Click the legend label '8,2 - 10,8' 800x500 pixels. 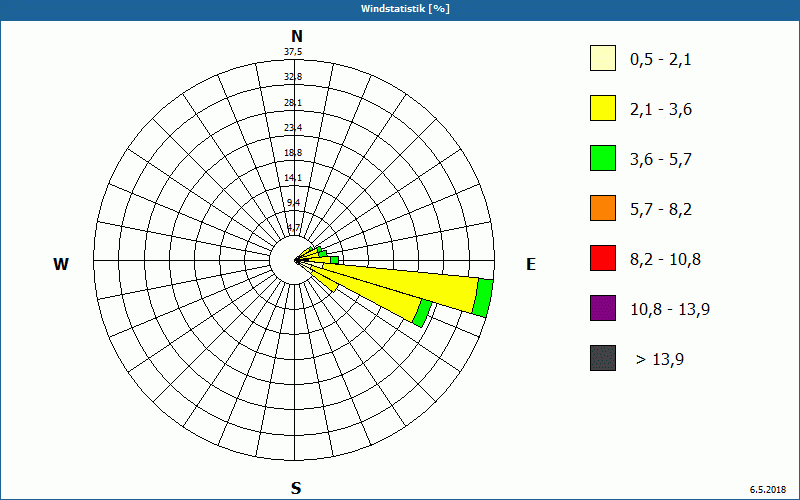[665, 260]
